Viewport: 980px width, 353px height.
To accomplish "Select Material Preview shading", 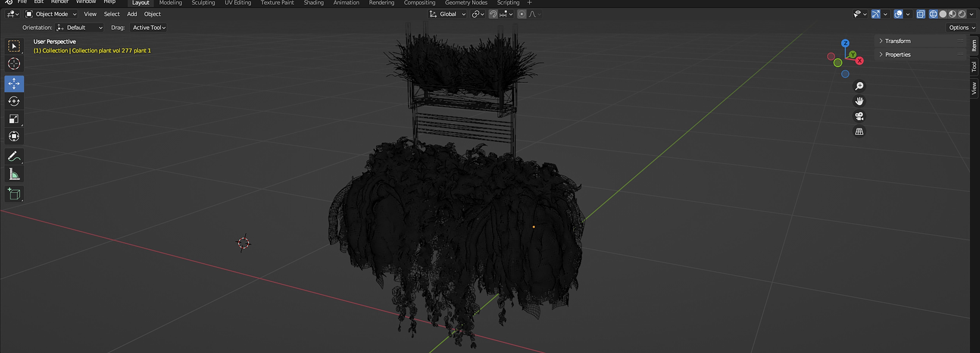I will point(952,14).
